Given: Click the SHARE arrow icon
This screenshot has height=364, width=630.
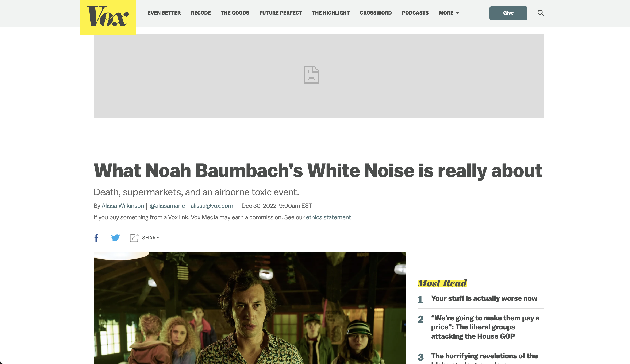Looking at the screenshot, I should tap(134, 238).
